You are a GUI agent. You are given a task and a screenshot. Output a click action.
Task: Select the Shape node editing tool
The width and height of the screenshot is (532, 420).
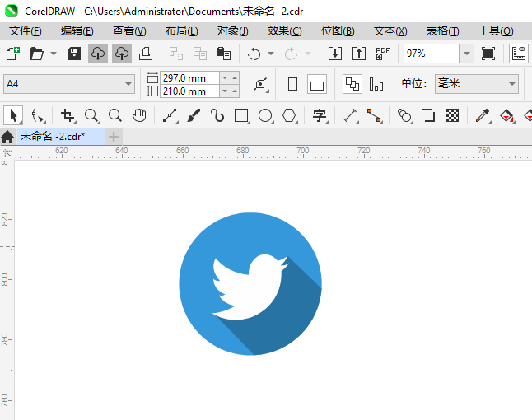tap(37, 115)
